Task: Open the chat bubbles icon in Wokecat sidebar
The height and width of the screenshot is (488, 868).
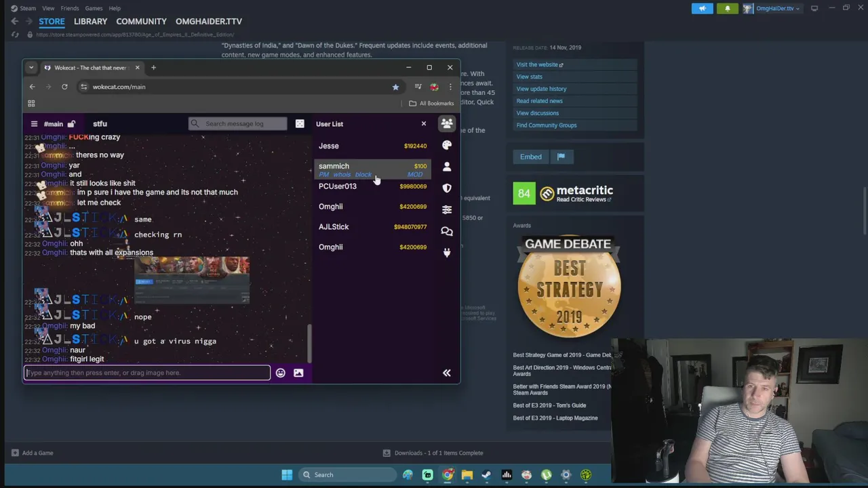Action: pos(447,231)
